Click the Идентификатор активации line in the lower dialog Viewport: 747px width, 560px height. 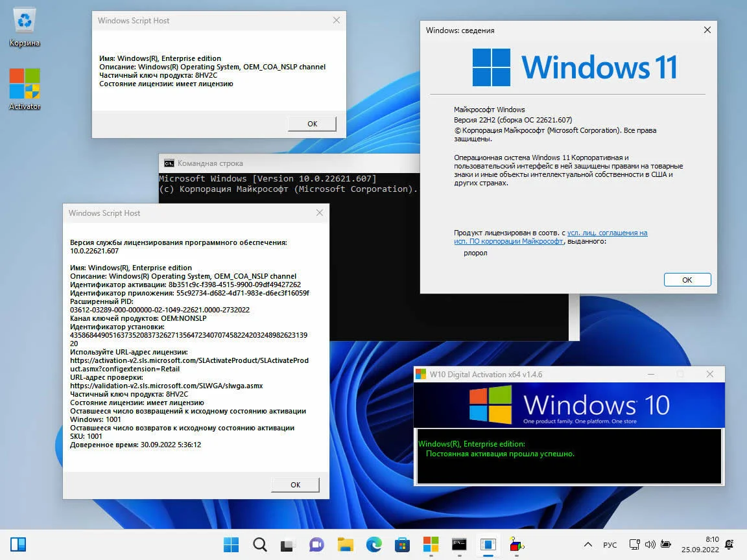click(185, 285)
